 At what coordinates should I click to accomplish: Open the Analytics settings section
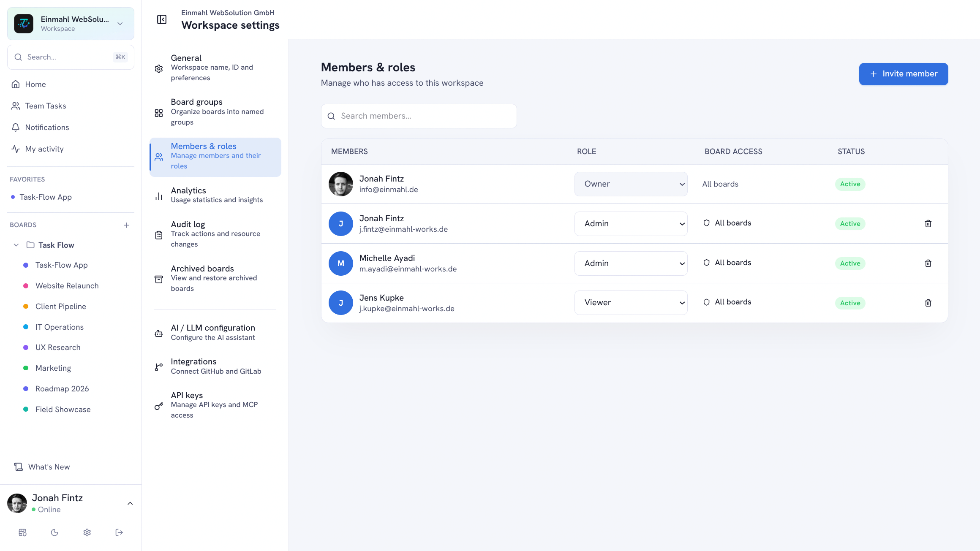click(x=215, y=195)
